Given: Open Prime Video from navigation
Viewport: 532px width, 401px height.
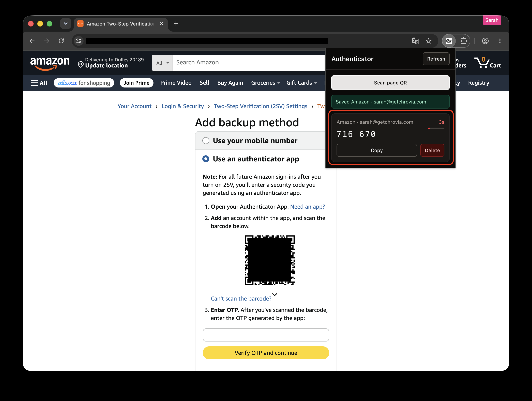Looking at the screenshot, I should (176, 83).
